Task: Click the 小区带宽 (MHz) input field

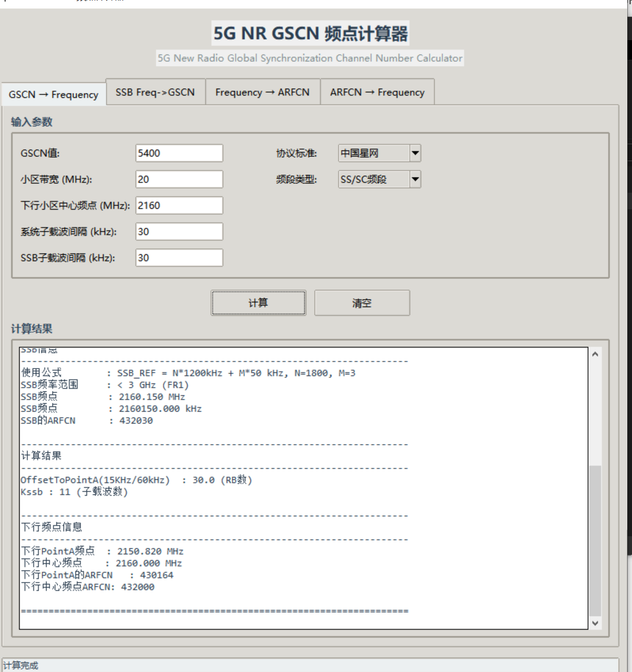Action: click(x=178, y=179)
